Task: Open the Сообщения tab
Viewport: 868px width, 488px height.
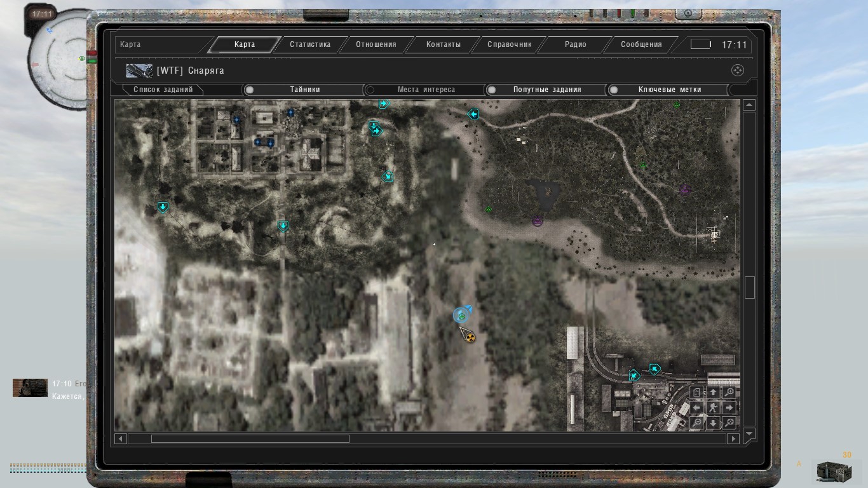Action: point(642,44)
